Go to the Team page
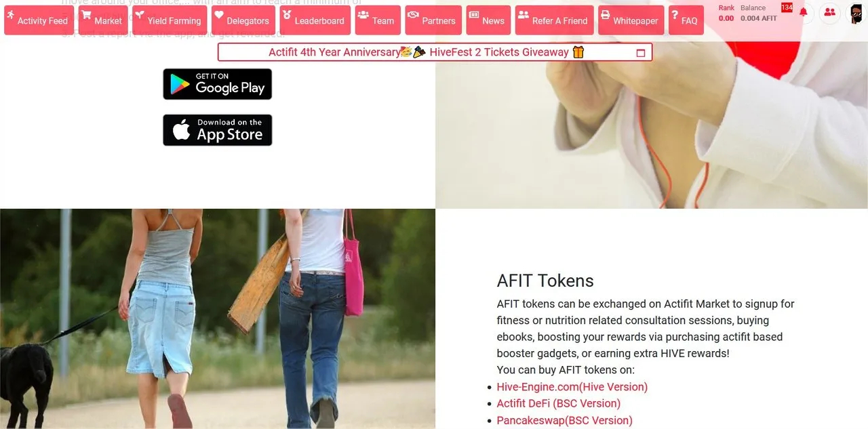Viewport: 868px width, 429px height. click(377, 20)
